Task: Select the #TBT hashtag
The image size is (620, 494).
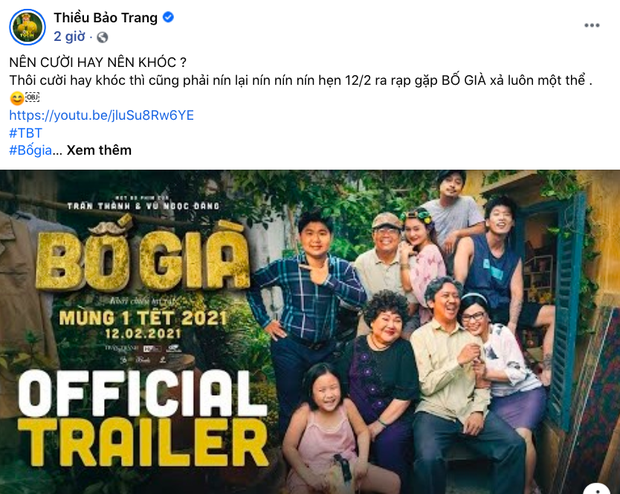Action: coord(24,133)
